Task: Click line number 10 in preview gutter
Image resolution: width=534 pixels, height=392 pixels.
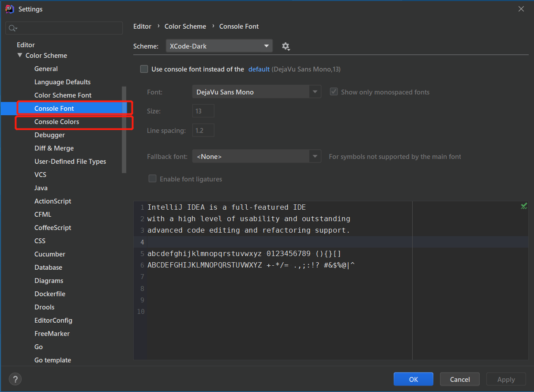Action: [141, 312]
